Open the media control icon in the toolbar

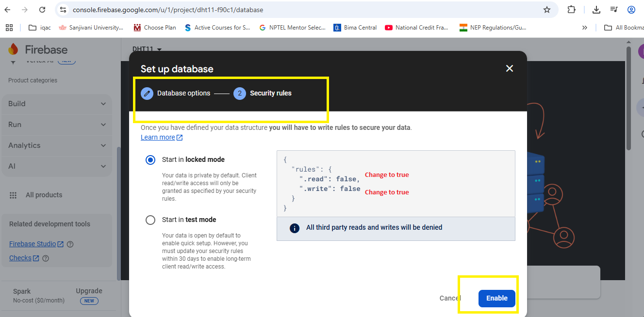point(614,10)
